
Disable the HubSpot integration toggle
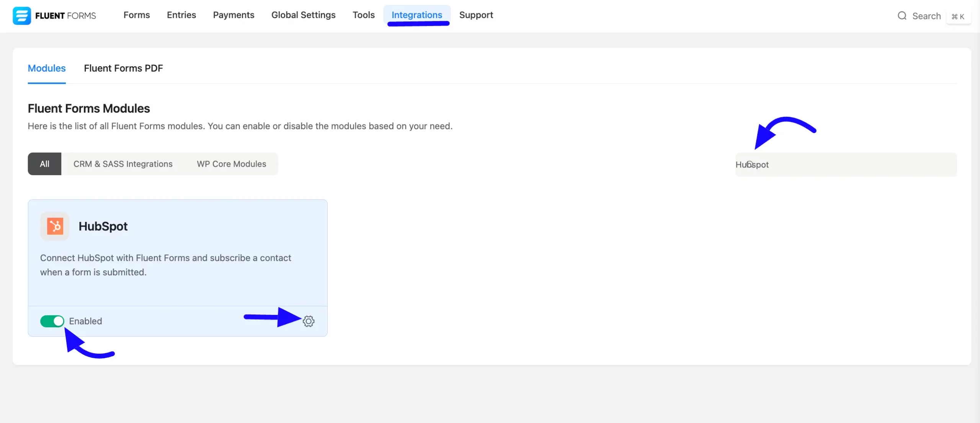click(52, 321)
